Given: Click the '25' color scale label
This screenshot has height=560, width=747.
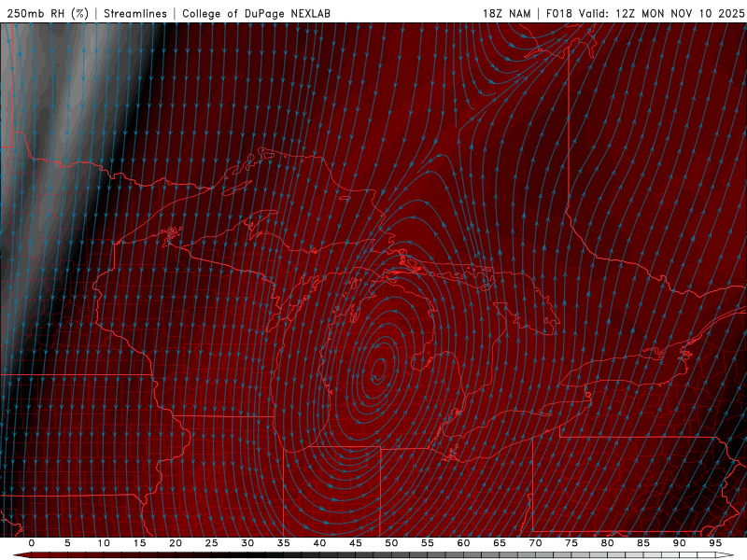Looking at the screenshot, I should [x=212, y=543].
